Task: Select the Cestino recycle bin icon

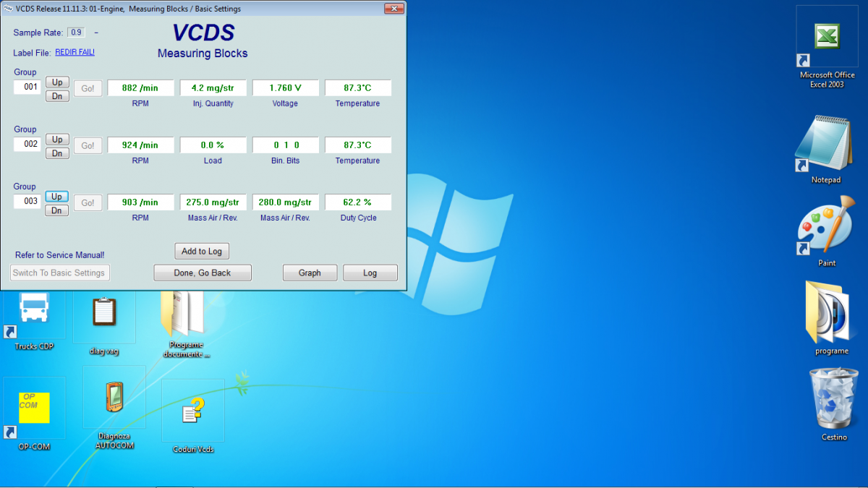Action: pyautogui.click(x=833, y=405)
